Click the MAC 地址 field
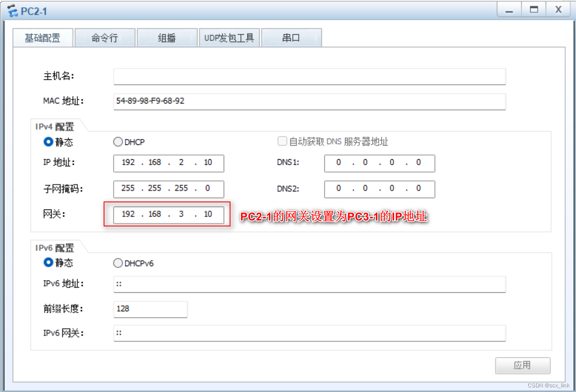 (x=310, y=101)
